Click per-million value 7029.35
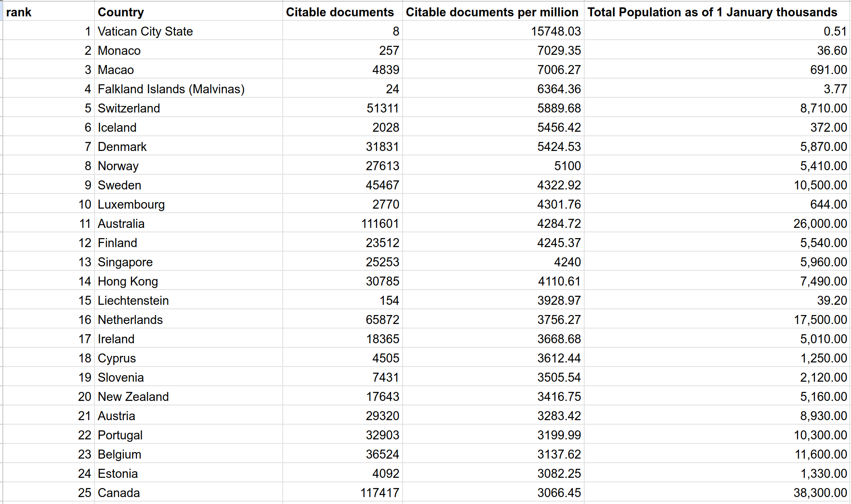851x504 pixels. [x=493, y=50]
